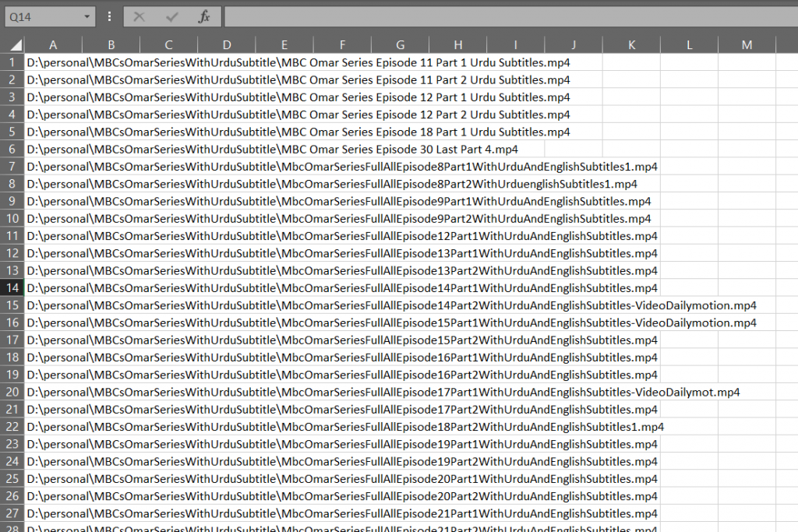The image size is (798, 532).
Task: Select column H header
Action: 457,44
